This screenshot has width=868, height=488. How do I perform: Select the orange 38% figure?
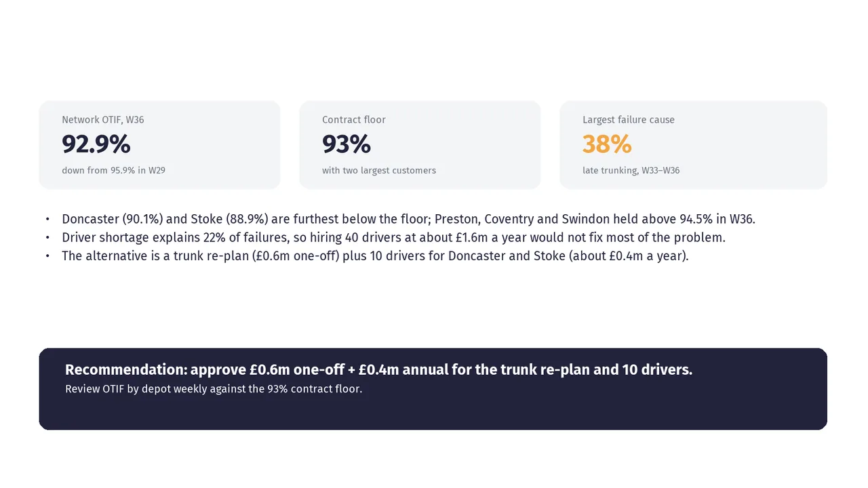[607, 144]
